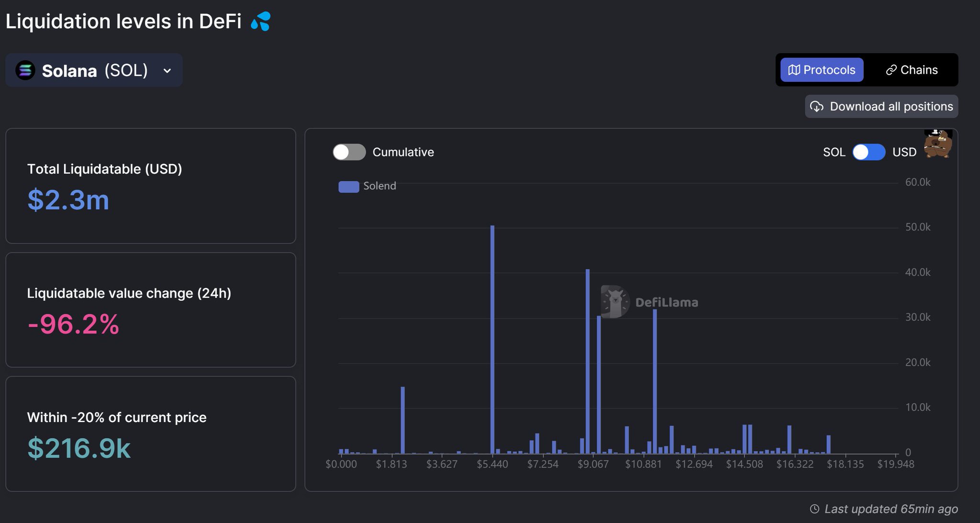Click the bar near $1.813 price level
Screen dimensions: 980x523
[402, 421]
